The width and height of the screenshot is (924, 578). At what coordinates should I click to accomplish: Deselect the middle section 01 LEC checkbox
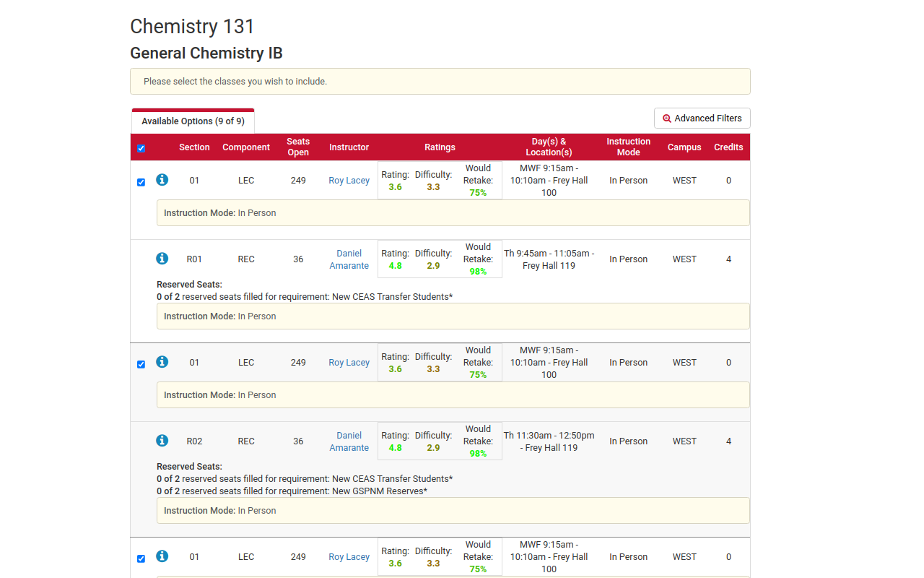[141, 364]
